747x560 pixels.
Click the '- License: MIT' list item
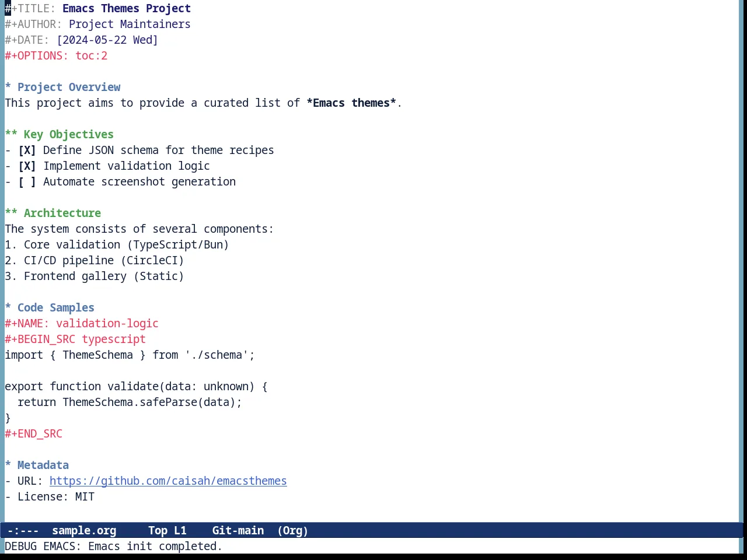tap(50, 496)
